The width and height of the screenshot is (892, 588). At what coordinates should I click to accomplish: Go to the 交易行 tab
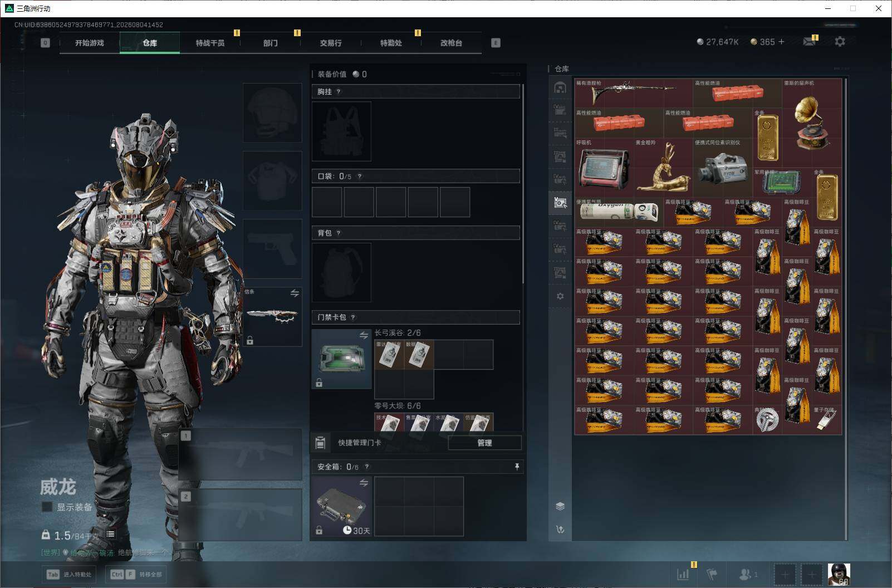331,43
